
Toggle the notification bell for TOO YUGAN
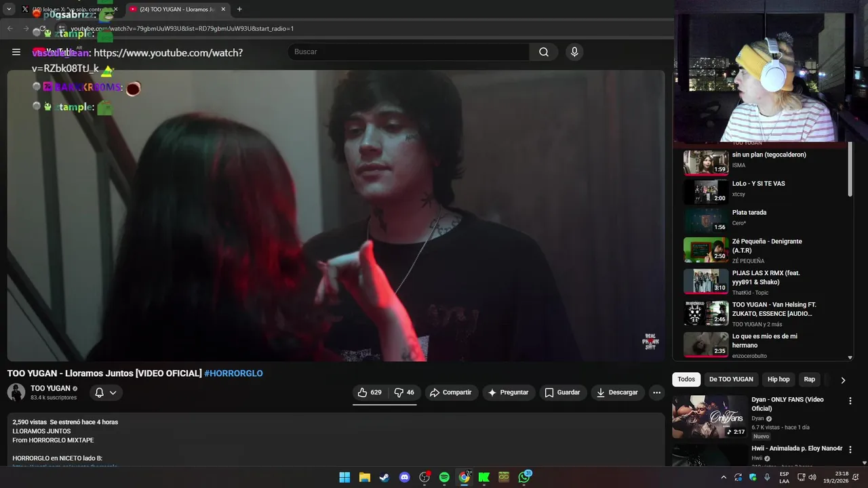pos(105,392)
